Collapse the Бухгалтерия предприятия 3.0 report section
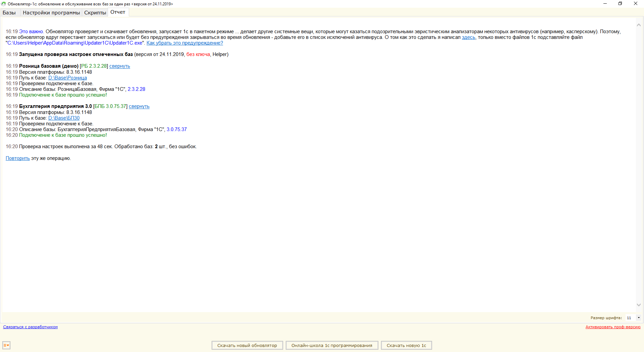The width and height of the screenshot is (644, 352). coord(139,107)
